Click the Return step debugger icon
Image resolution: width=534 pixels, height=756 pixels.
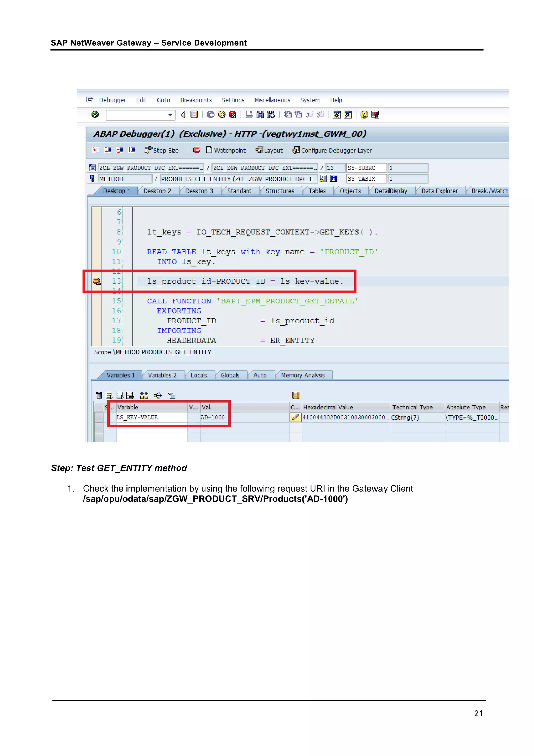pos(119,150)
